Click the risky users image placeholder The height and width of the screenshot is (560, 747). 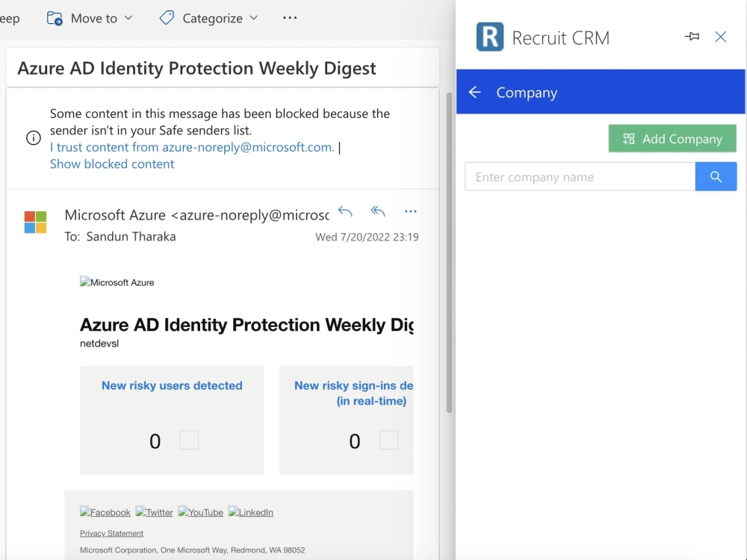pos(189,440)
